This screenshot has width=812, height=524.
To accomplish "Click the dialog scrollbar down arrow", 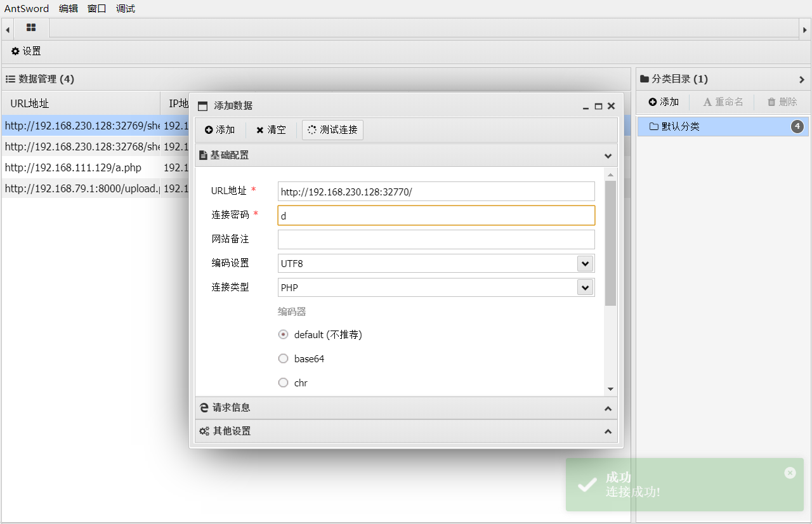I will (x=610, y=389).
